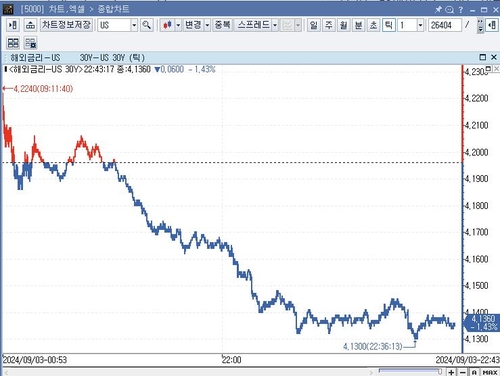This screenshot has height=376, width=500.
Task: Click the greyed-out line chart icon
Action: point(287,25)
